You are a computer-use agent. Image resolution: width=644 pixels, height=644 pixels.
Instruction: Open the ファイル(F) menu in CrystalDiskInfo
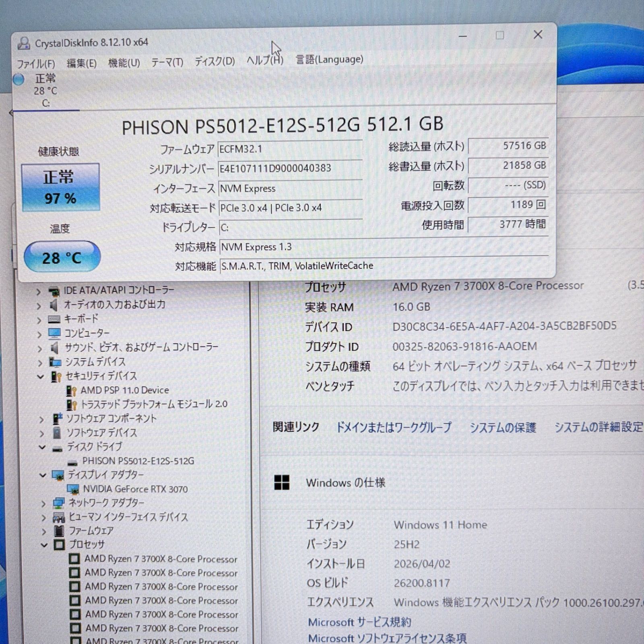tap(36, 64)
